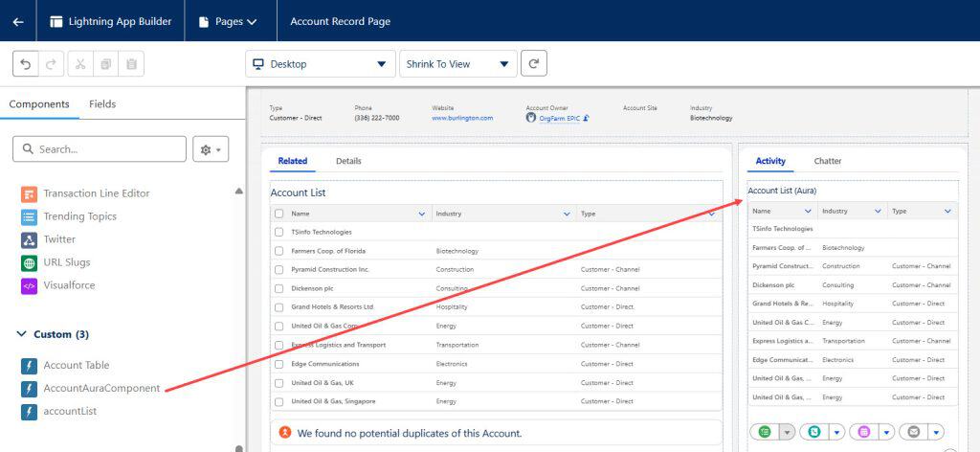Screen dimensions: 980x452
Task: Click the Email activity button
Action: pos(914,431)
